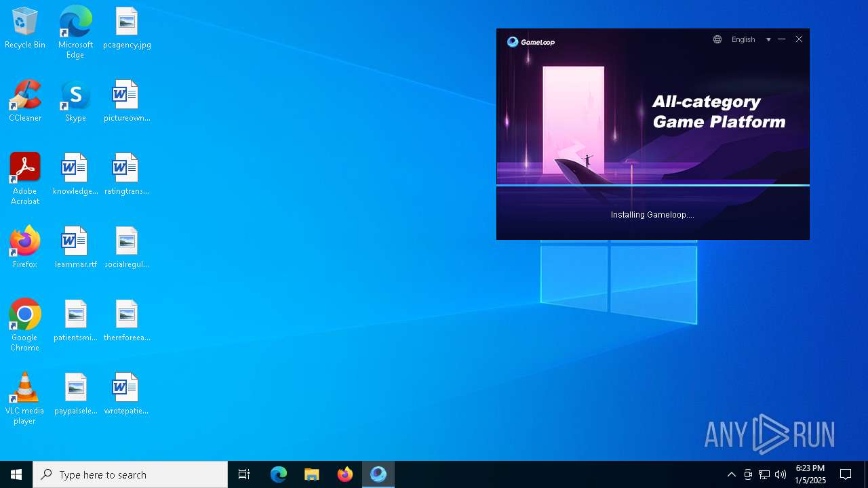Open Task View from taskbar

[x=244, y=474]
